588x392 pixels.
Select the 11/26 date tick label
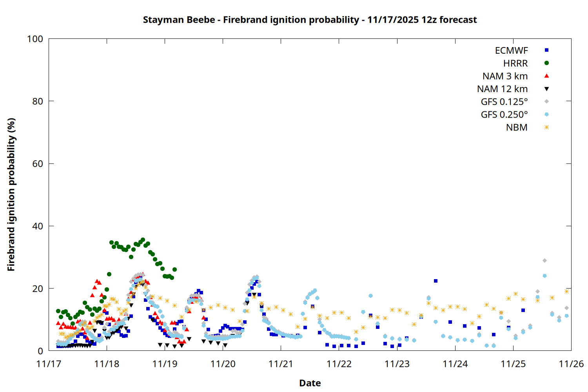pos(571,364)
